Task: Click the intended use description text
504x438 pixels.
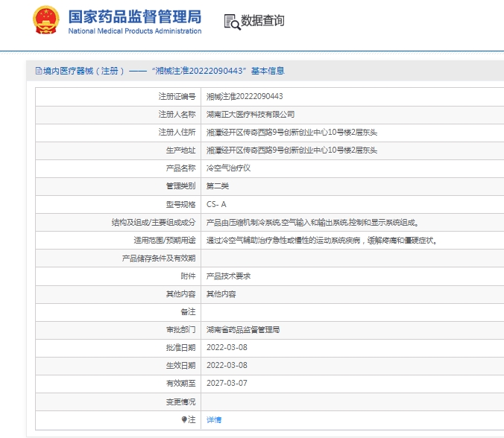Action: (321, 240)
